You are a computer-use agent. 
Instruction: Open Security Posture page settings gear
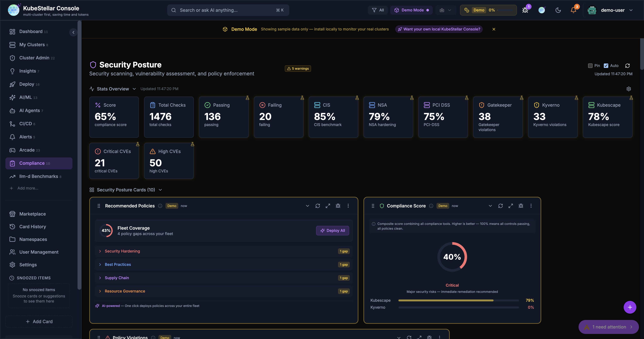(x=629, y=89)
